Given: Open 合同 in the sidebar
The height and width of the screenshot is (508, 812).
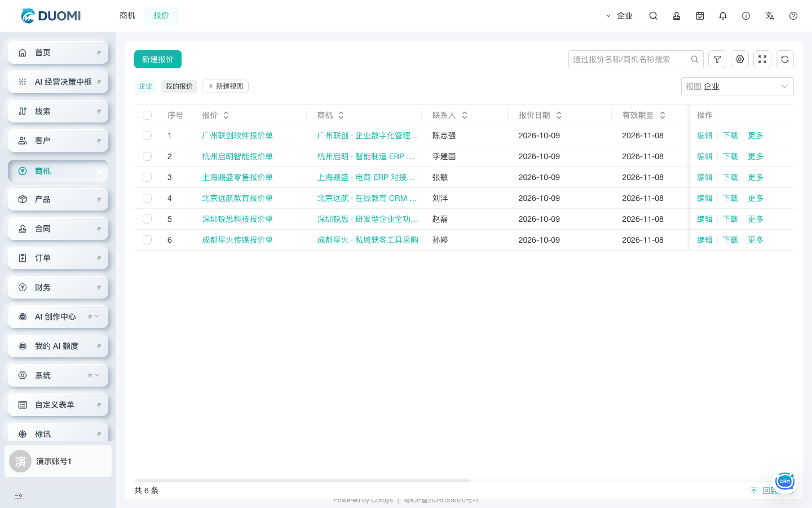Looking at the screenshot, I should tap(58, 229).
